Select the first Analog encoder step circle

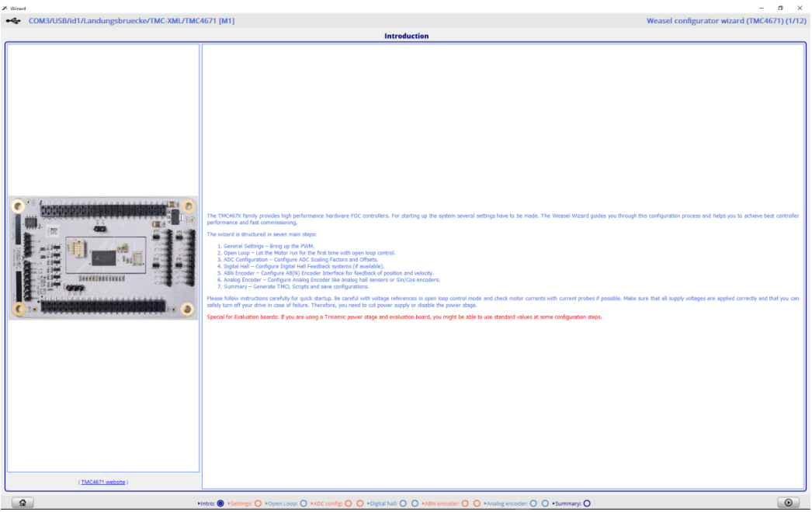[533, 503]
